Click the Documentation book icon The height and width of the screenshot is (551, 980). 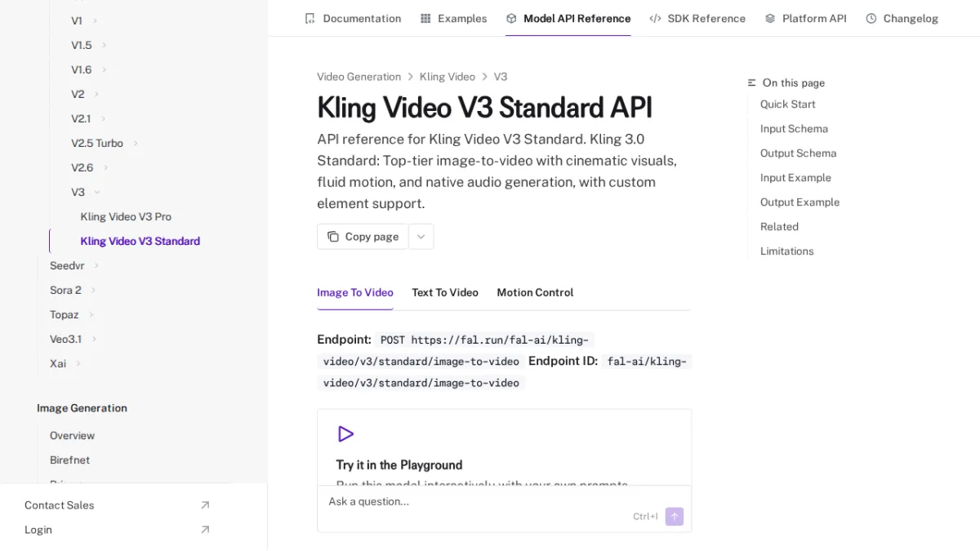point(310,18)
